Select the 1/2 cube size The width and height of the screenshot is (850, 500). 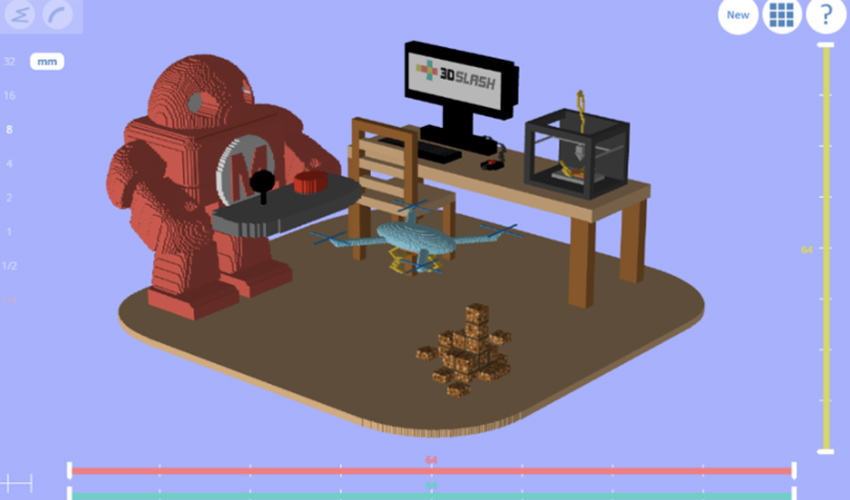(9, 265)
